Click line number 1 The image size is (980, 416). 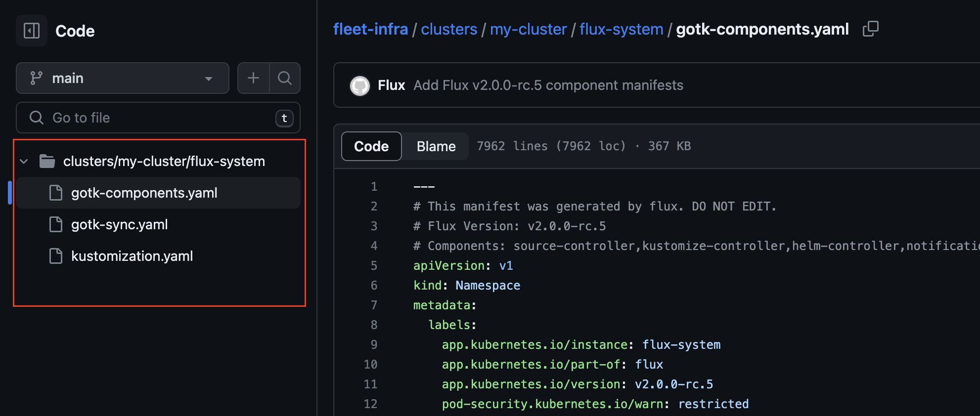(374, 187)
